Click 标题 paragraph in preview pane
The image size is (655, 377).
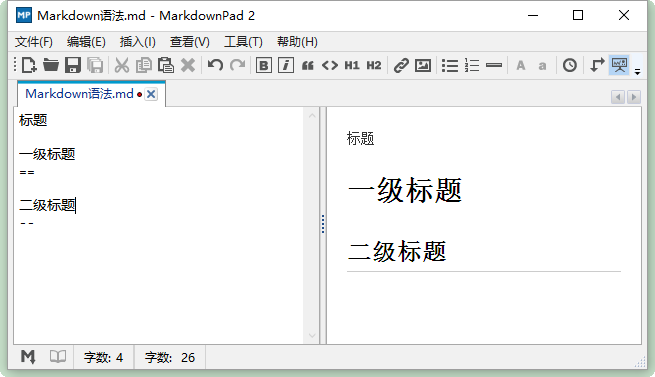point(361,138)
